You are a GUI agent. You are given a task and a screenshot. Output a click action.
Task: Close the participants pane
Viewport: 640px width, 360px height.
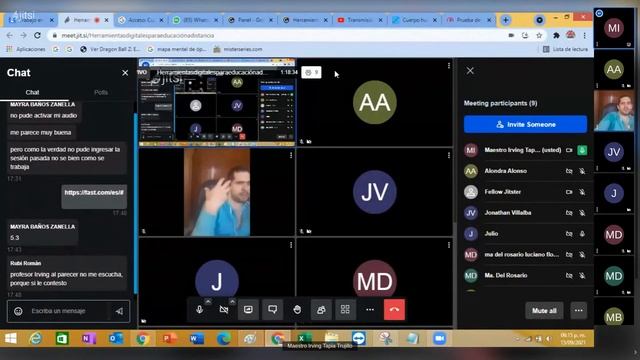coord(470,71)
